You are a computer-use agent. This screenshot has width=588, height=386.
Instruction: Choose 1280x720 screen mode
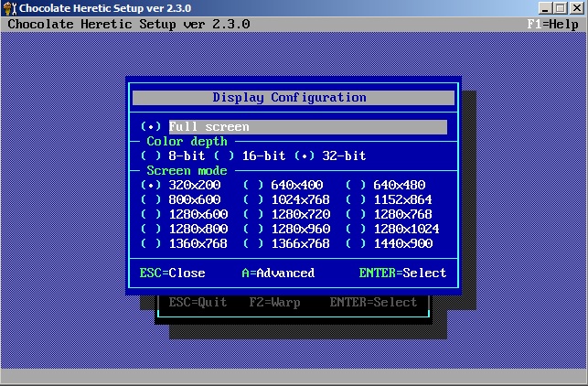tap(286, 214)
